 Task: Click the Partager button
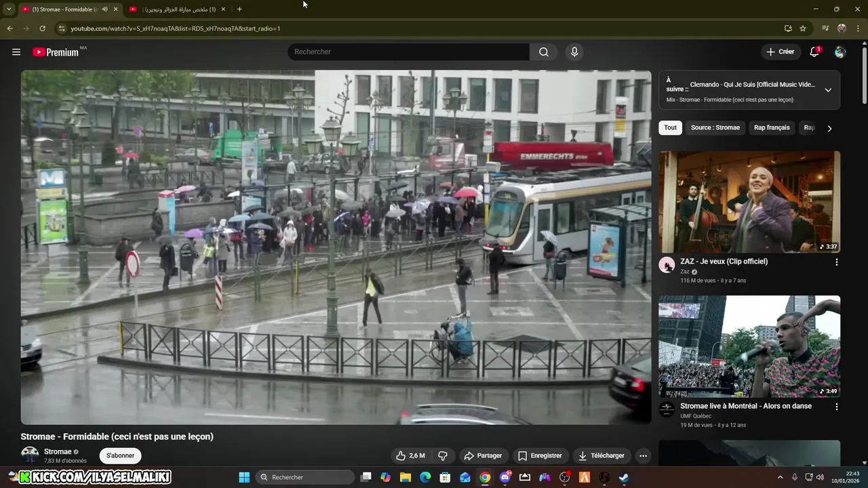click(483, 455)
